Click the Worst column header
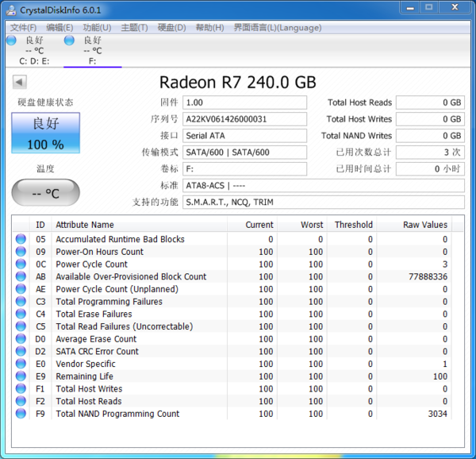Screen dimensions: 476x459 (302, 225)
